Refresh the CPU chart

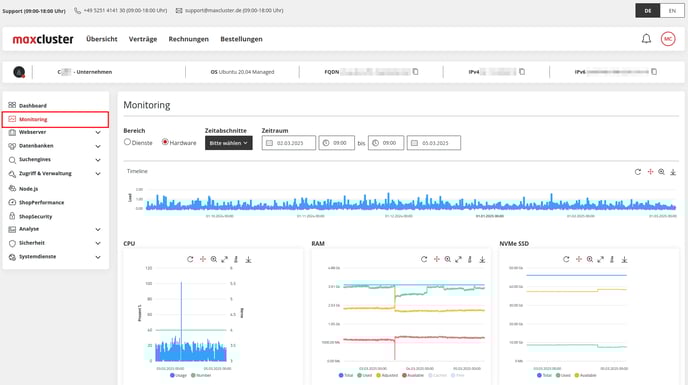190,259
